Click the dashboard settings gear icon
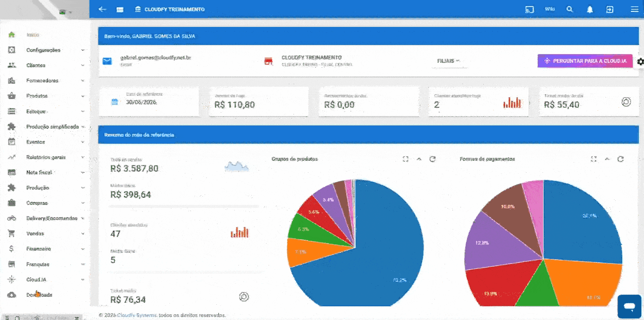This screenshot has height=320, width=644. (640, 62)
